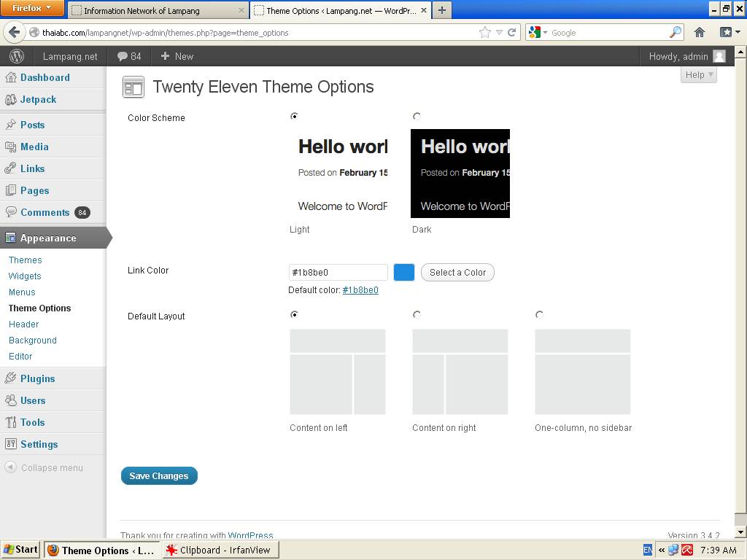
Task: Select One-column, no sidebar layout radio
Action: tap(539, 314)
